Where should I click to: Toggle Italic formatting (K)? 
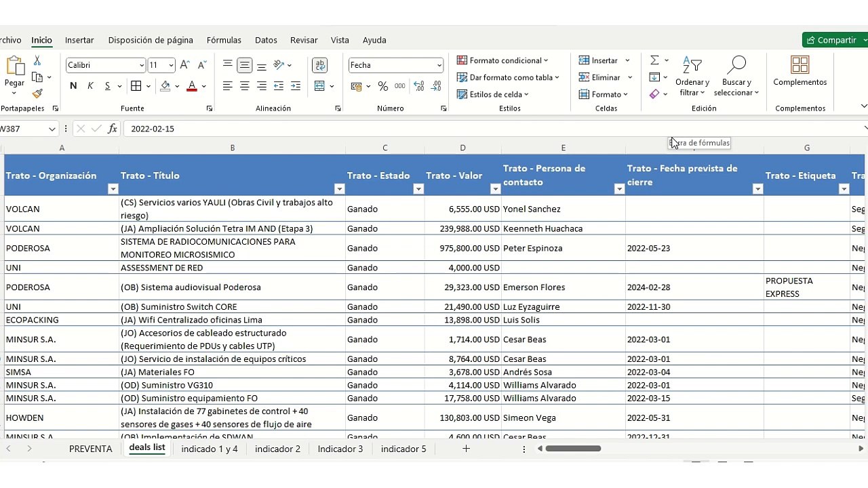90,86
